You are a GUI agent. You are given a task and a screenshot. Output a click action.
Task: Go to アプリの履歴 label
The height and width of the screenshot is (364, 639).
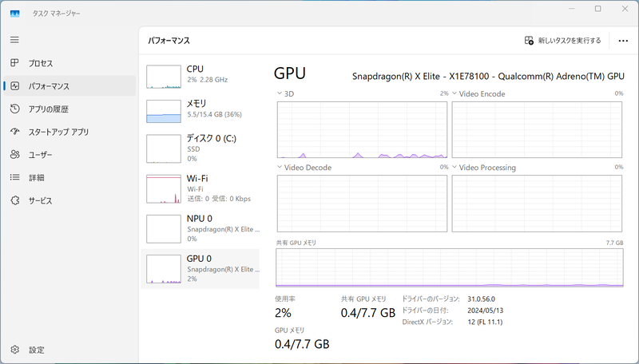tap(48, 109)
